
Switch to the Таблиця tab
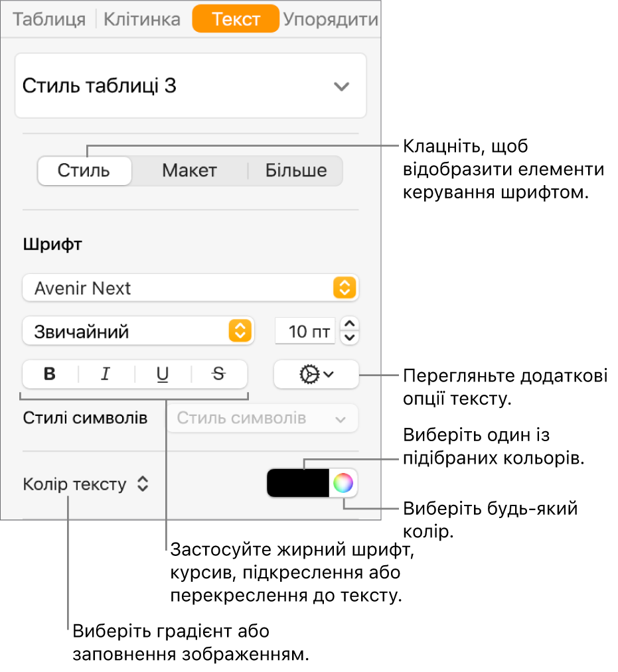point(49,19)
